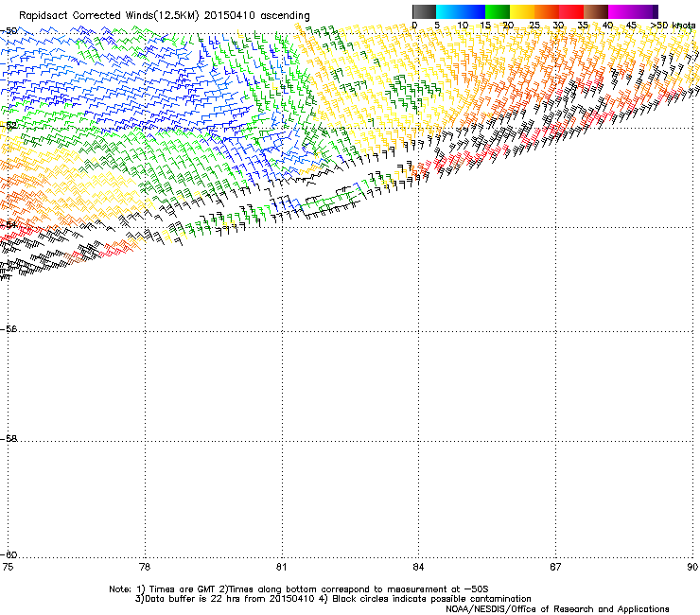Click the longitude label '78'

click(145, 567)
